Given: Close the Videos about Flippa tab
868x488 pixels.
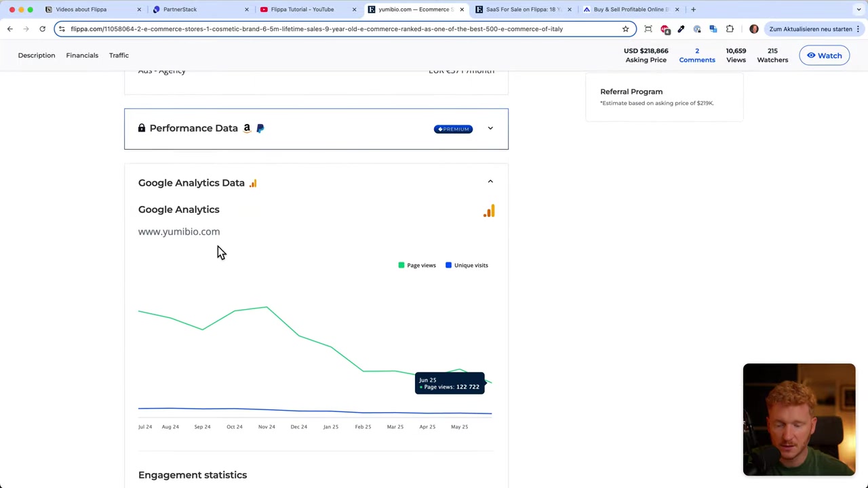Looking at the screenshot, I should point(139,9).
